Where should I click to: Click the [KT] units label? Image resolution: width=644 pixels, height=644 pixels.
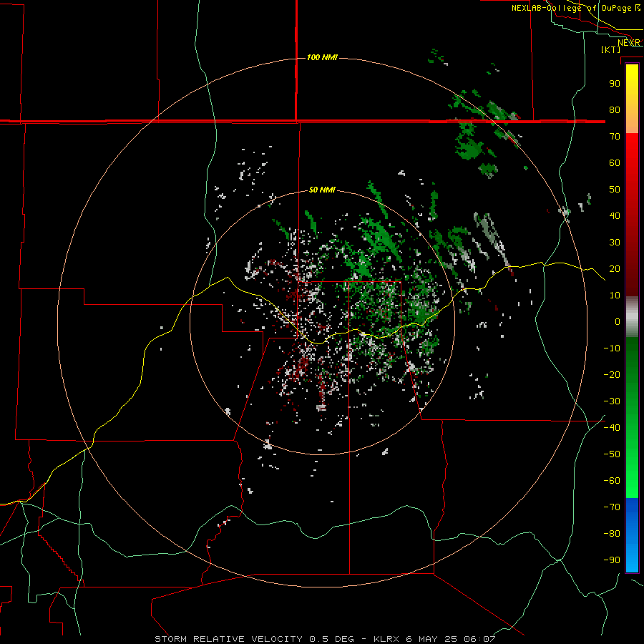click(611, 49)
